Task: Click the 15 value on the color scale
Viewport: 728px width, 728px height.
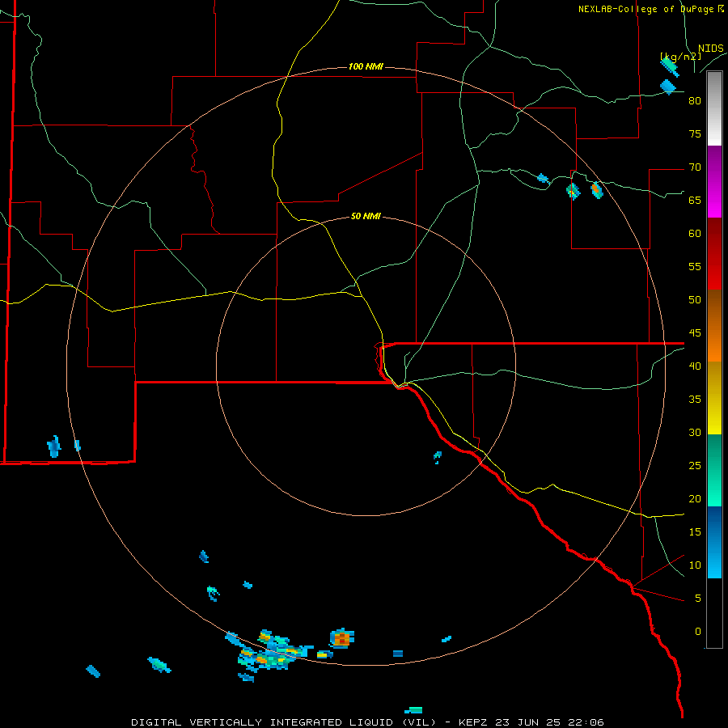Action: [x=695, y=531]
